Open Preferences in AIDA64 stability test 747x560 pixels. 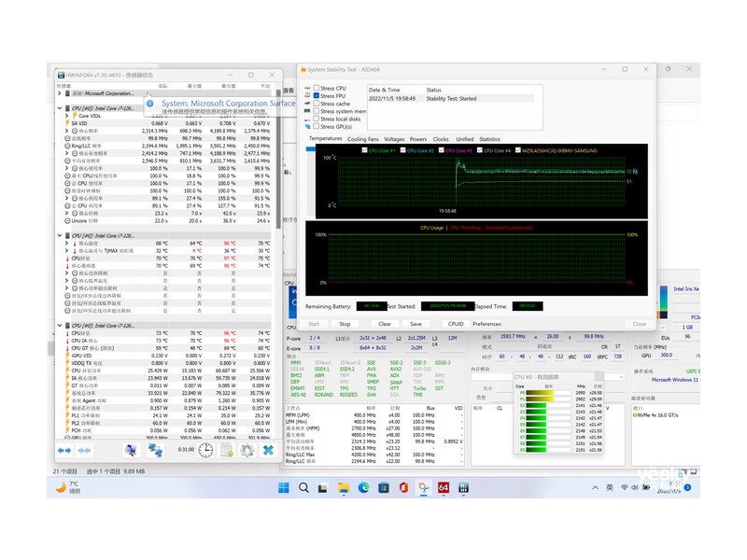click(x=486, y=324)
